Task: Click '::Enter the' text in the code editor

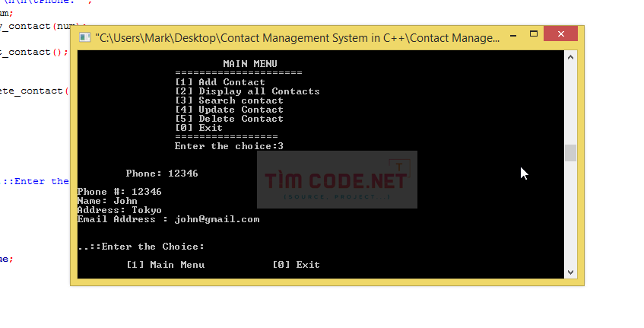Action: pyautogui.click(x=36, y=181)
